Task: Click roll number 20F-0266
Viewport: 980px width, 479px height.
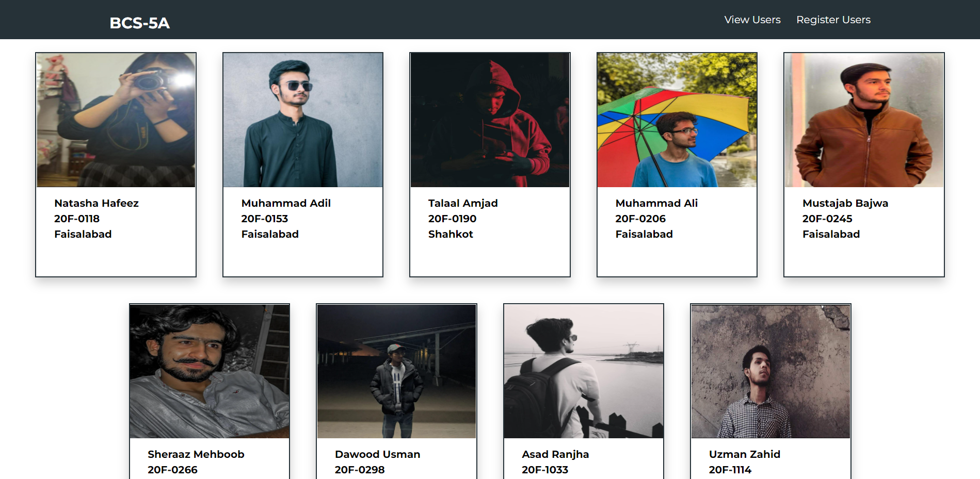Action: click(x=172, y=470)
